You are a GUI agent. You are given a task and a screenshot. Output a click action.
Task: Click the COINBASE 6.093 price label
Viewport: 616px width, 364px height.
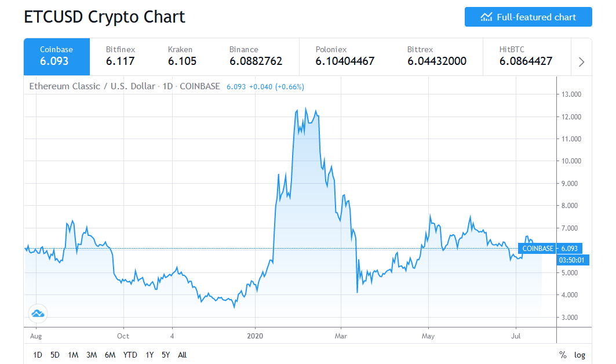pos(550,249)
